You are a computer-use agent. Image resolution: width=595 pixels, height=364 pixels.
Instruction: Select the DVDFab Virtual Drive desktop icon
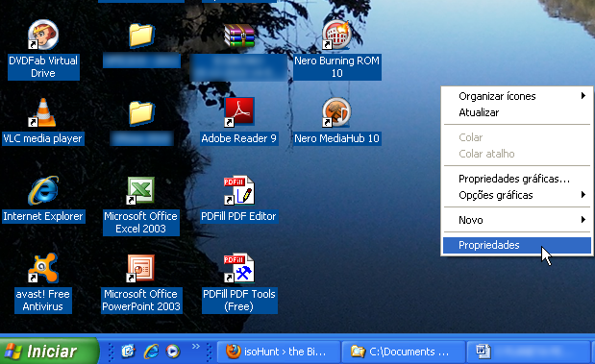(x=43, y=35)
